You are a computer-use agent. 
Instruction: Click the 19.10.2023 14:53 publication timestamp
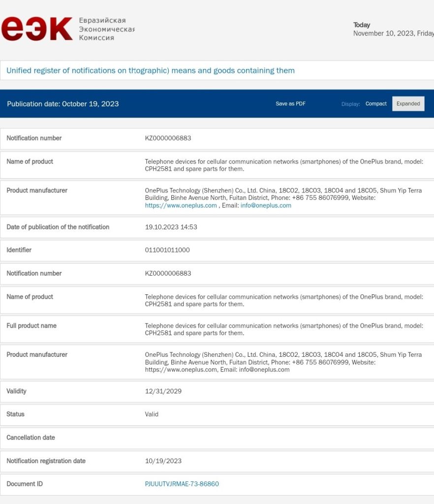(170, 227)
